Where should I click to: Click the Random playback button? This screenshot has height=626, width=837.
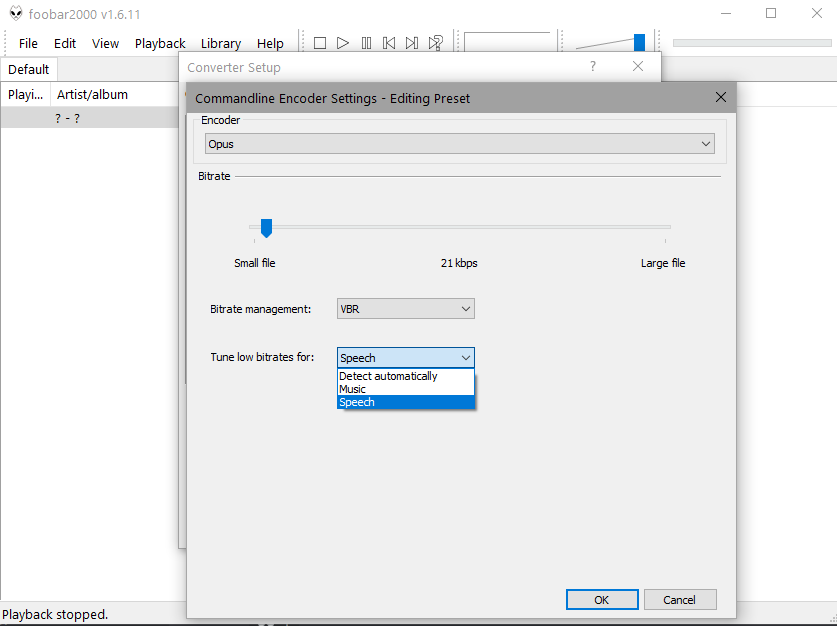tap(436, 43)
